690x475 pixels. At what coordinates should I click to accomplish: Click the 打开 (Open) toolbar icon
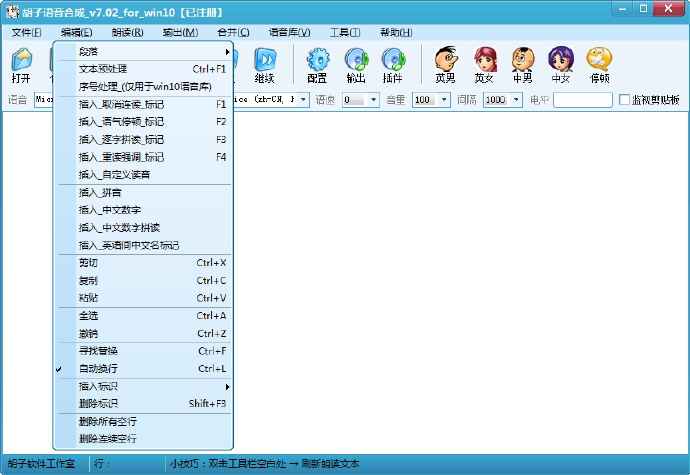point(21,62)
